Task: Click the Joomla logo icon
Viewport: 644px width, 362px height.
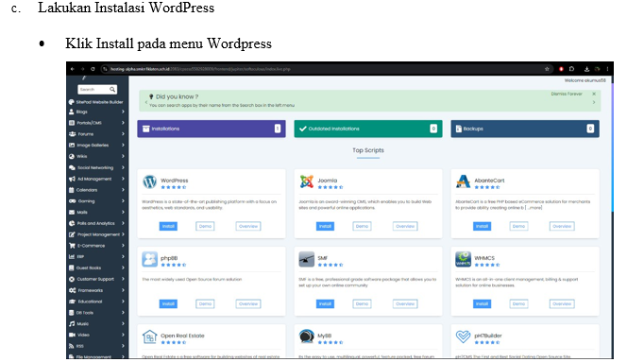Action: coord(306,181)
